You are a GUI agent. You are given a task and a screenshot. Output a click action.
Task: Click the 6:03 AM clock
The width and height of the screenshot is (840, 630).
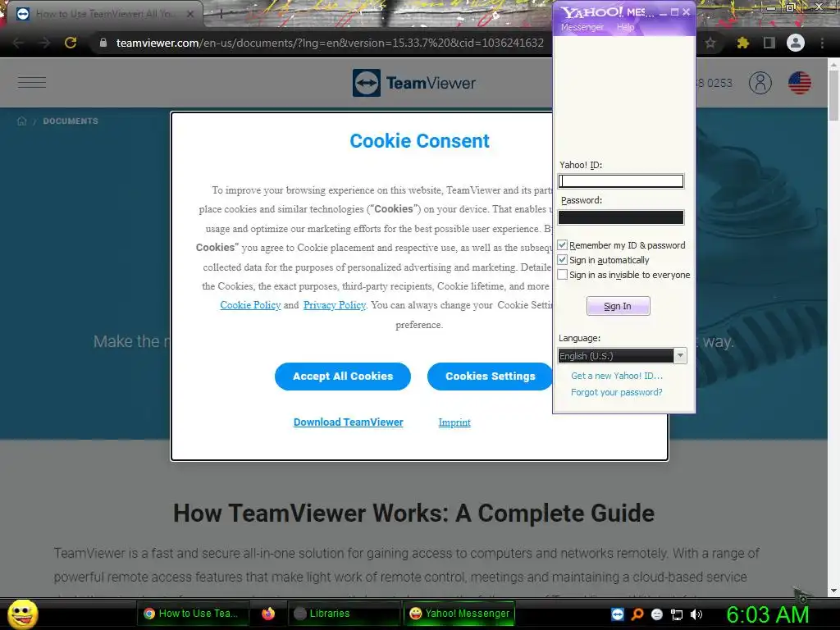coord(767,614)
